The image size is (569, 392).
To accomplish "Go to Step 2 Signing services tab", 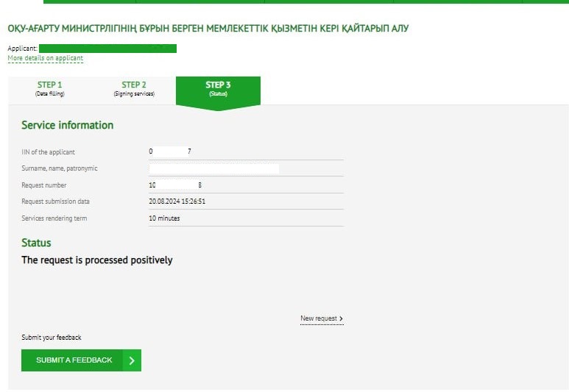I will coord(134,89).
